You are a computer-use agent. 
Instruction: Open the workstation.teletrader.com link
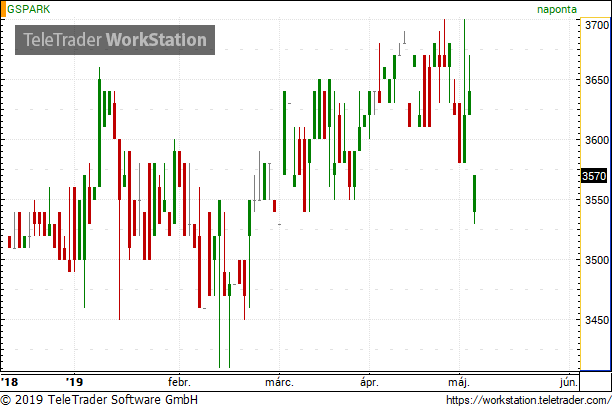(528, 400)
